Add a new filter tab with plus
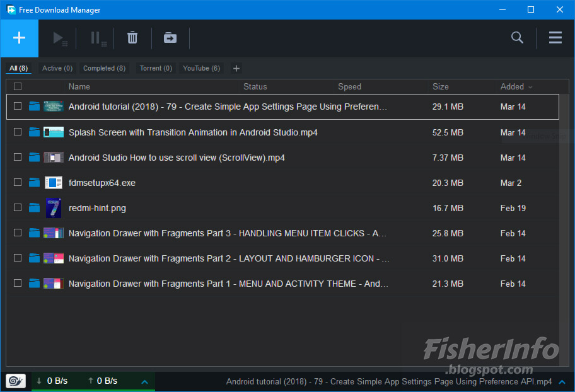Viewport: 575px width, 392px height. (236, 68)
